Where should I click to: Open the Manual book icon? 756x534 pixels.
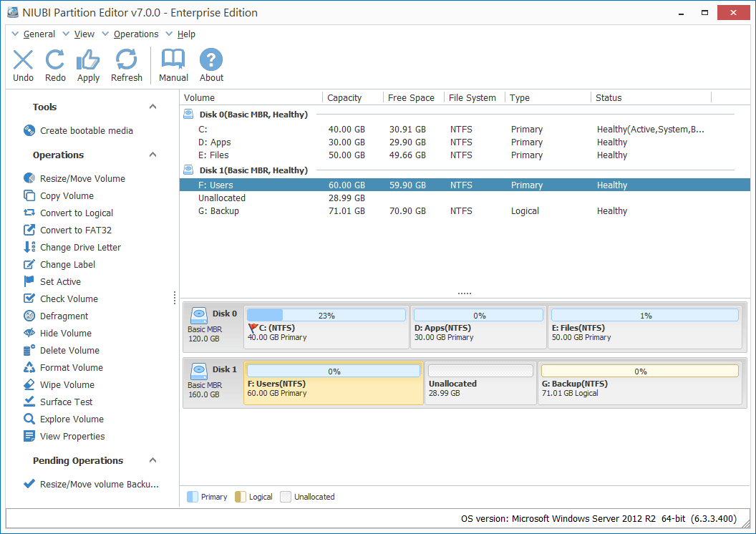173,59
